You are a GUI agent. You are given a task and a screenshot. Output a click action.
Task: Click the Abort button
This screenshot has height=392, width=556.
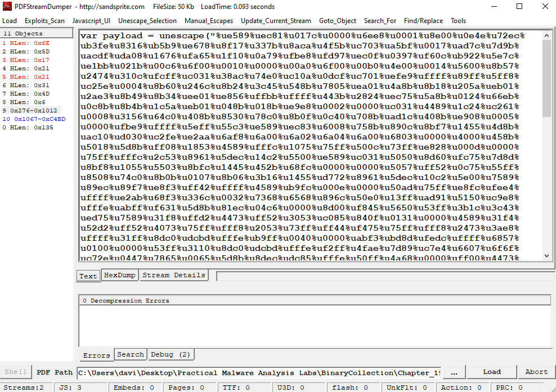(536, 372)
